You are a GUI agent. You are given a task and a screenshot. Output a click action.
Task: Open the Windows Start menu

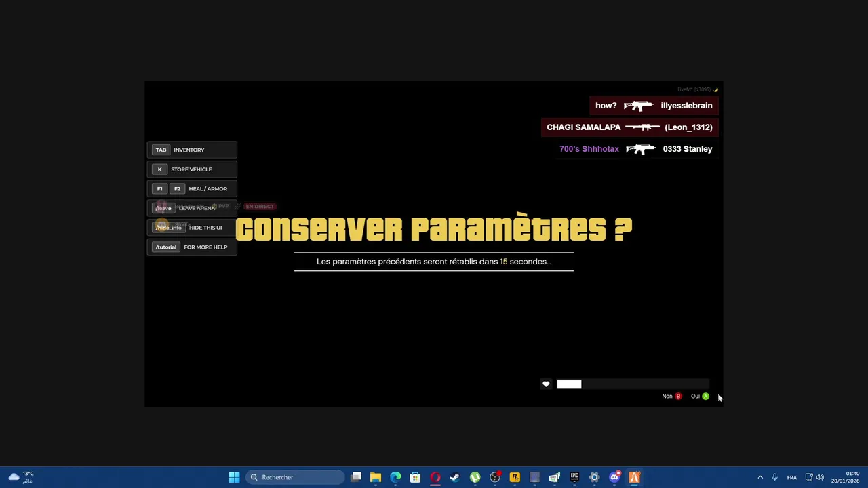click(x=234, y=477)
